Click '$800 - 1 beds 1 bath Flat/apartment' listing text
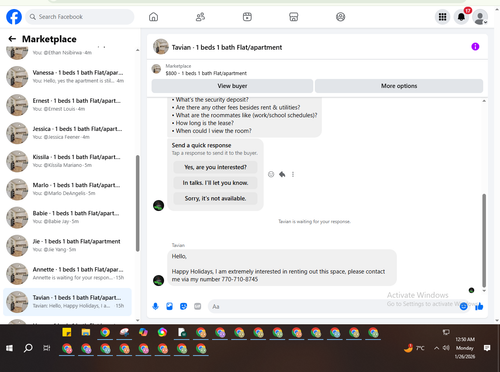The width and height of the screenshot is (500, 372). [x=206, y=73]
